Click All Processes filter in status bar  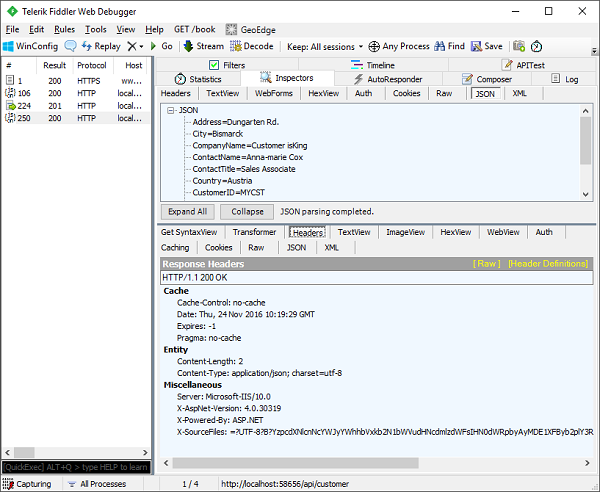[97, 484]
